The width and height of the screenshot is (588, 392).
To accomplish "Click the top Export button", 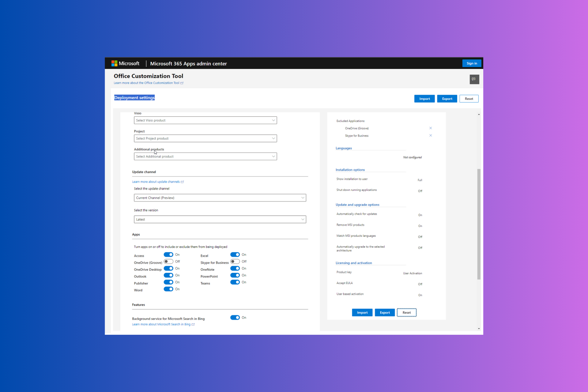I will pos(447,99).
